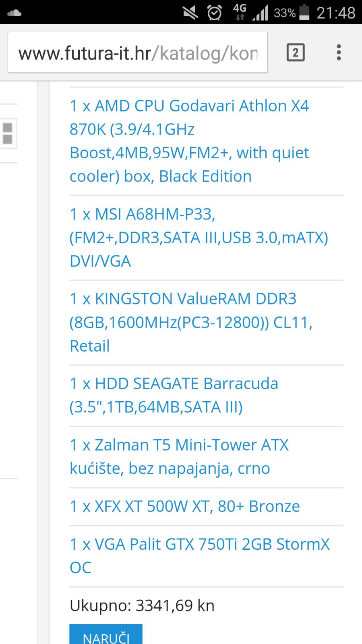
Task: Tap the alarm clock status icon
Action: point(214,13)
